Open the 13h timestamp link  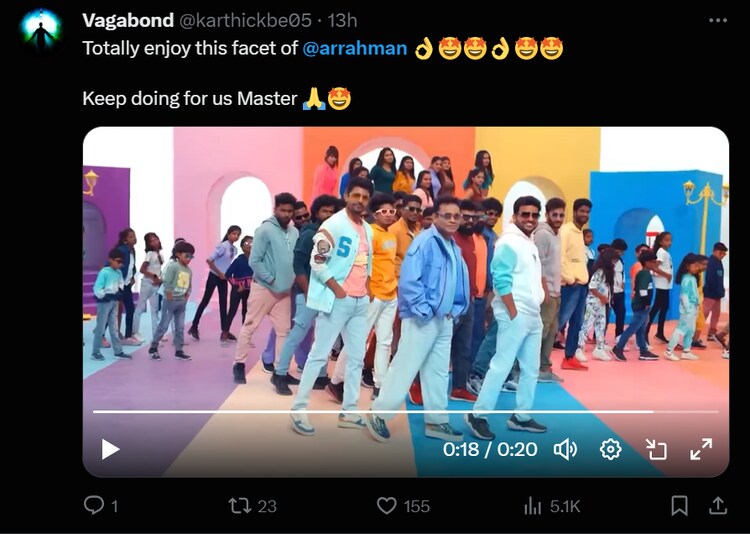343,20
